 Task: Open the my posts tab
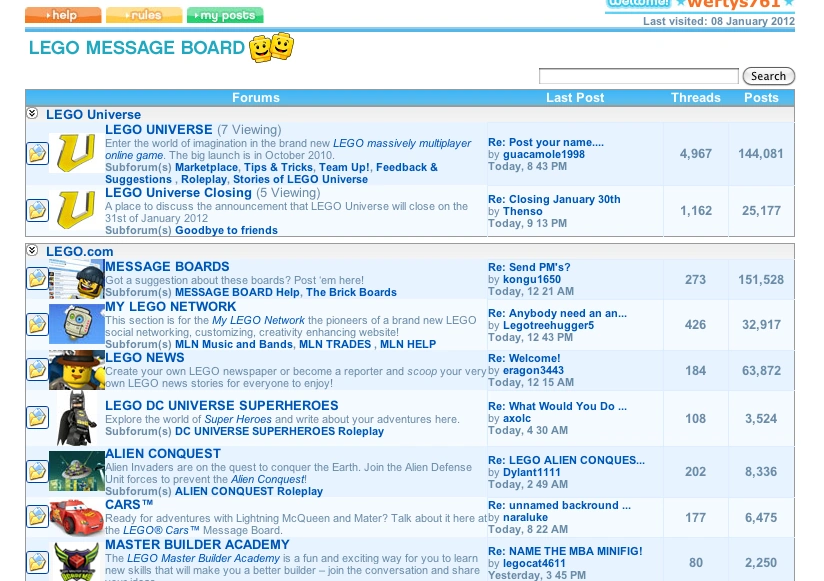pyautogui.click(x=225, y=15)
